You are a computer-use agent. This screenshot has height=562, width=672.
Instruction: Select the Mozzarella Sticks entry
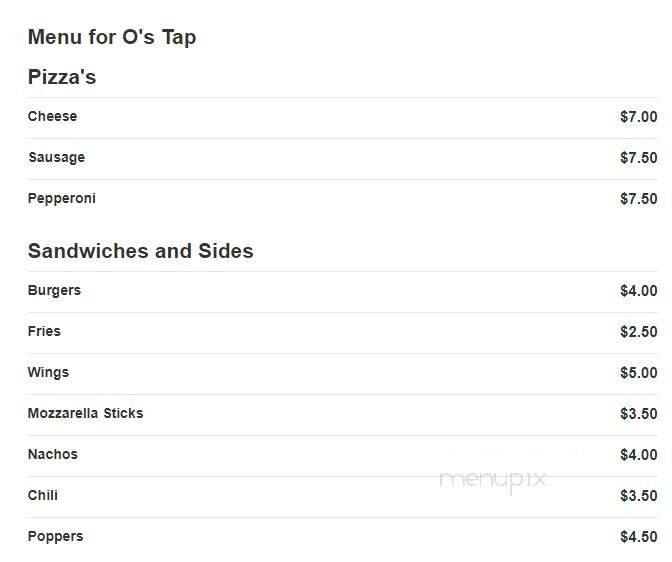click(x=85, y=413)
